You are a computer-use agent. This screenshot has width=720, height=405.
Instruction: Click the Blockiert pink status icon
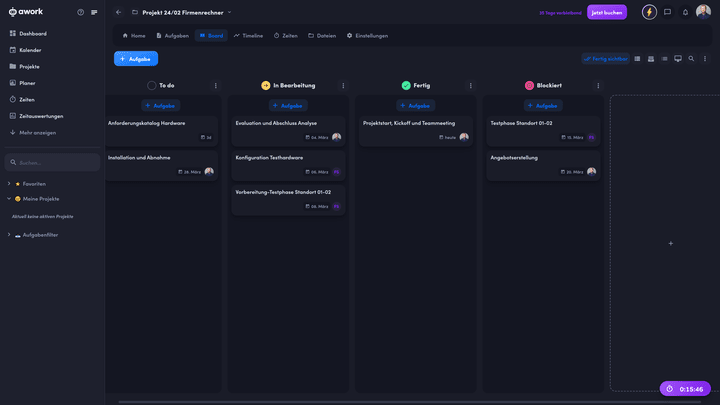click(529, 85)
